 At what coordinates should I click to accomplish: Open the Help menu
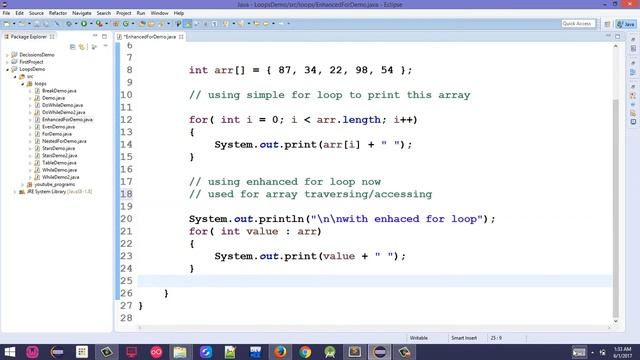point(179,13)
